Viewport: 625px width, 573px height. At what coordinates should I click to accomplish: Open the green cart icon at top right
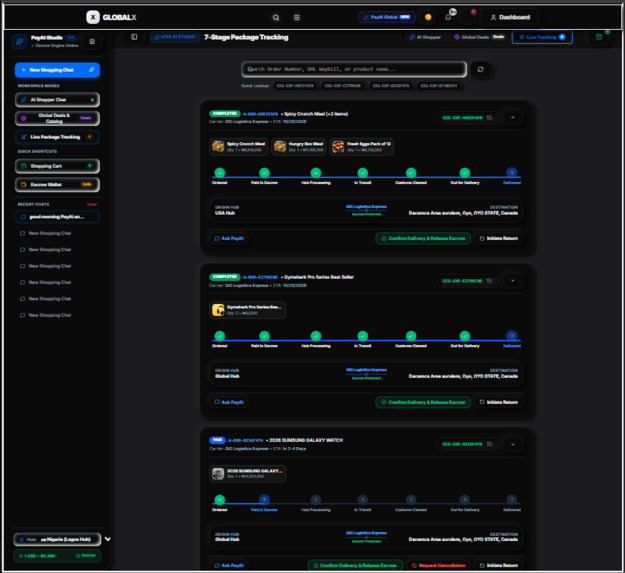pos(599,37)
